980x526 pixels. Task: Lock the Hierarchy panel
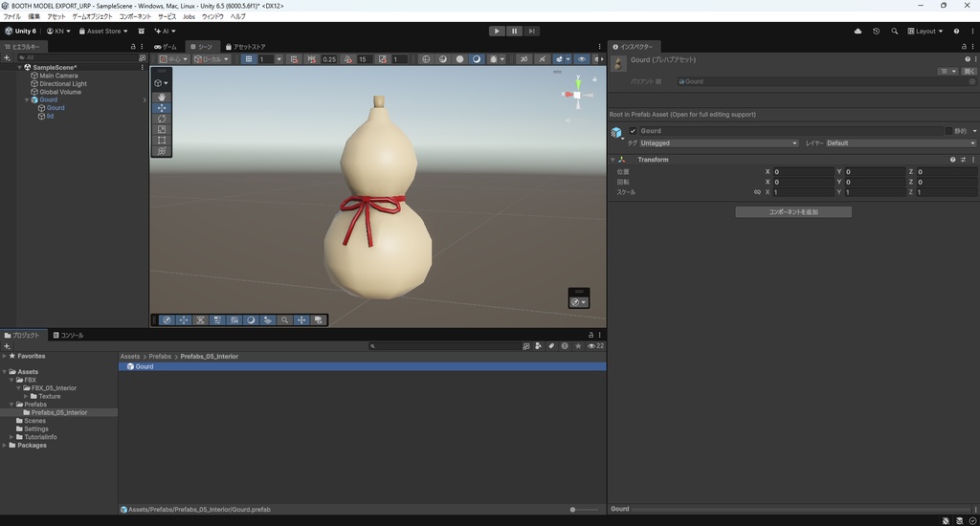133,47
